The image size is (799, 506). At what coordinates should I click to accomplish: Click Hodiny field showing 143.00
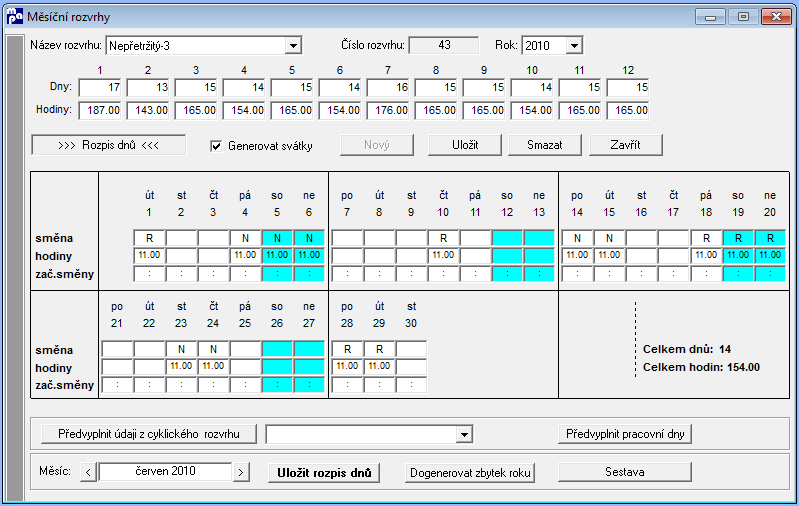click(x=148, y=111)
